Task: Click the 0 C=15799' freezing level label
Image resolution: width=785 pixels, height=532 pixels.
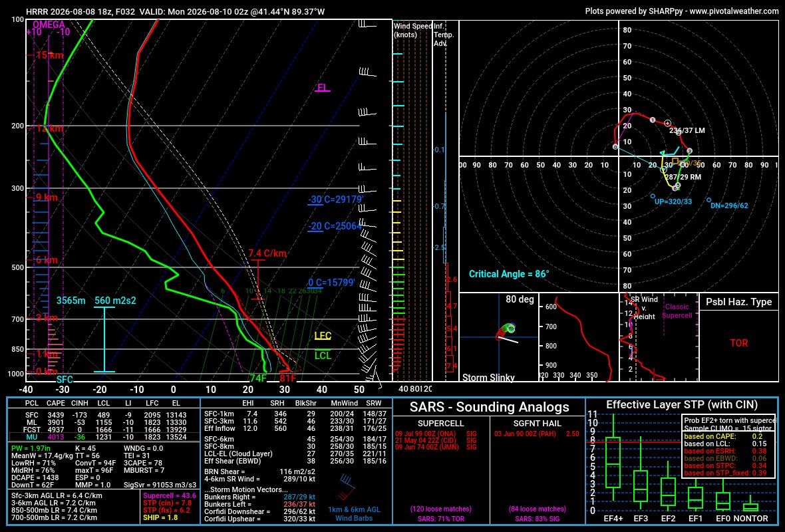Action: point(331,283)
